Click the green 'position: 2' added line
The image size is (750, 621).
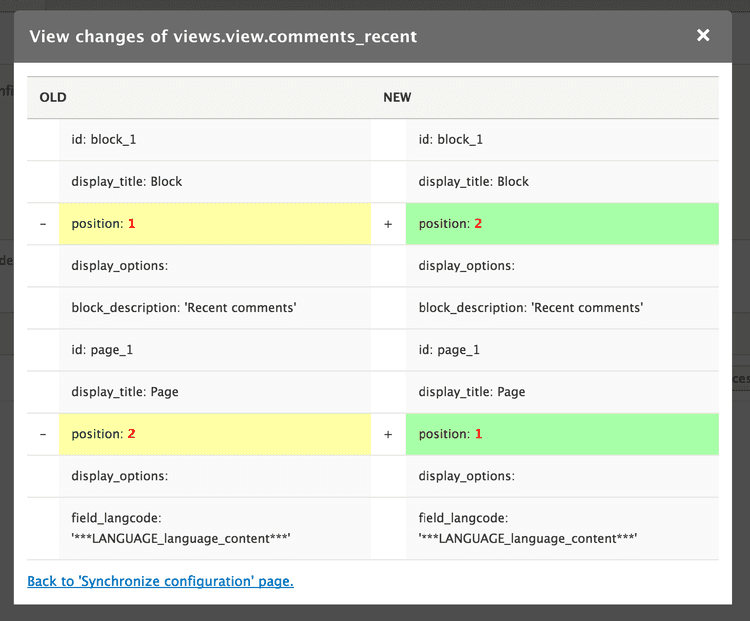(562, 224)
